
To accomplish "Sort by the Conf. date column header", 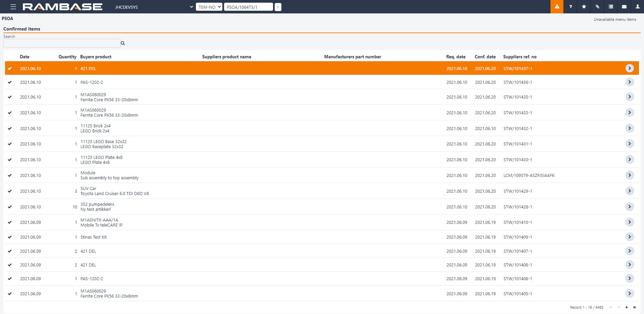I will [485, 57].
